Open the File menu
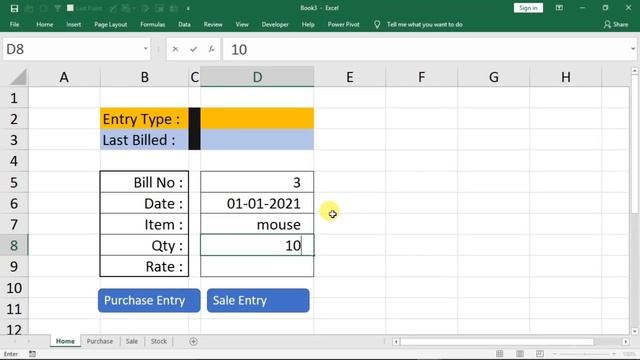This screenshot has height=360, width=640. point(14,24)
